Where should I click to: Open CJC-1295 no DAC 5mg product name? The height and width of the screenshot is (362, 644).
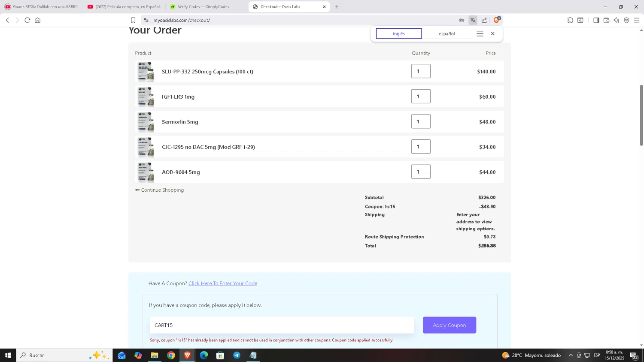coord(208,147)
